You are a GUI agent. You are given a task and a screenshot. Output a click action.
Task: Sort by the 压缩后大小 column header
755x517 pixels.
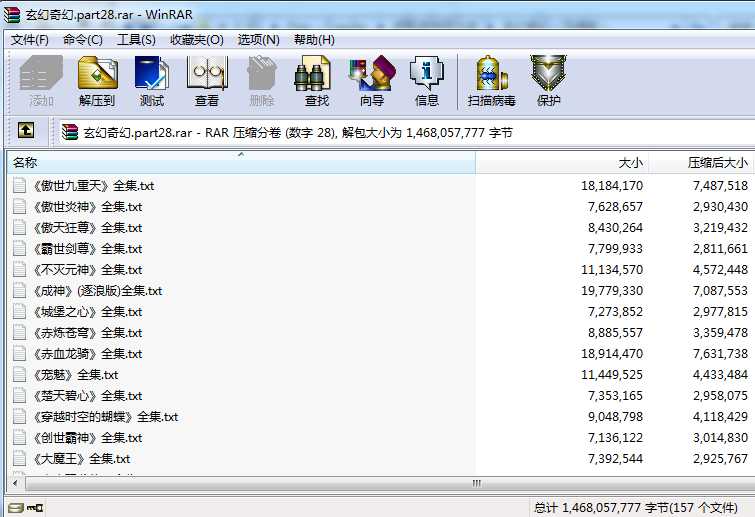click(x=702, y=163)
